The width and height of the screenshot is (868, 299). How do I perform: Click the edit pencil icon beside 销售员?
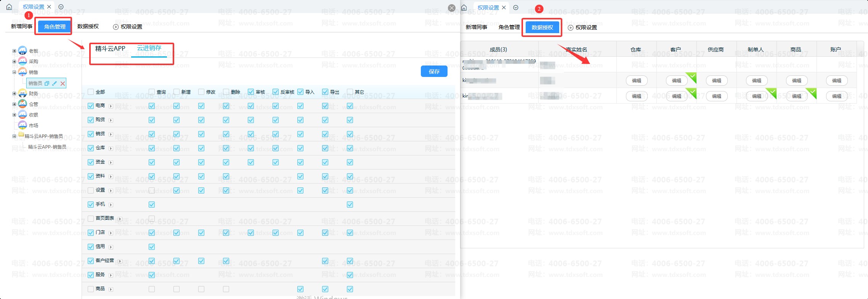55,83
